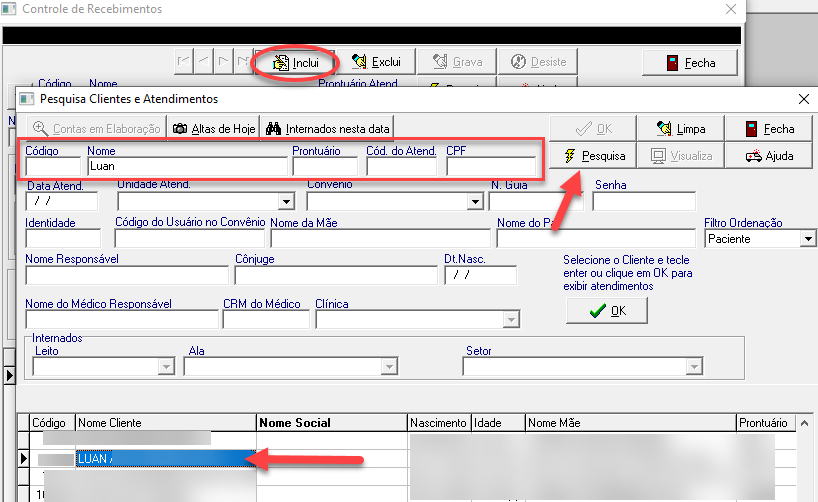Screen dimensions: 818x502
Task: Click the Nome field containing Luan
Action: pos(188,166)
